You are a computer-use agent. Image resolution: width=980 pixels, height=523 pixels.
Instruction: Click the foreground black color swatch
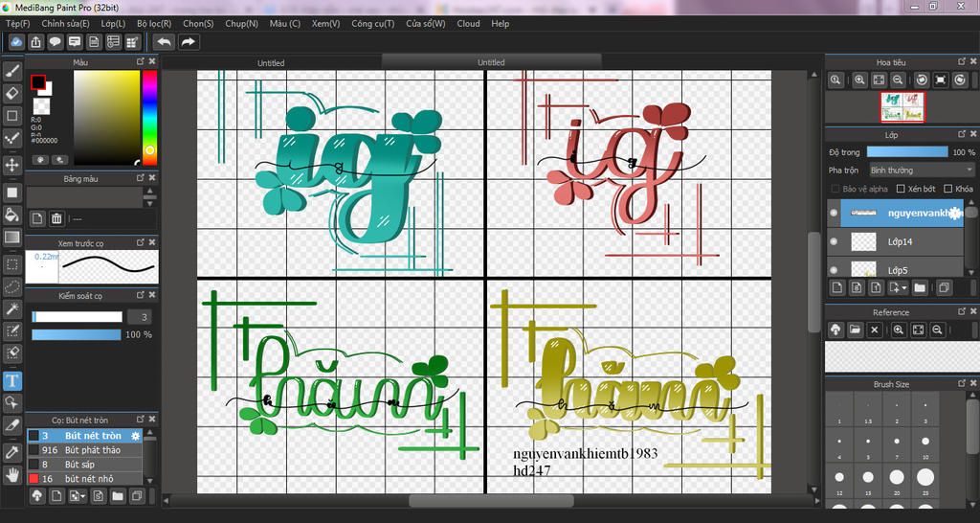[x=38, y=82]
